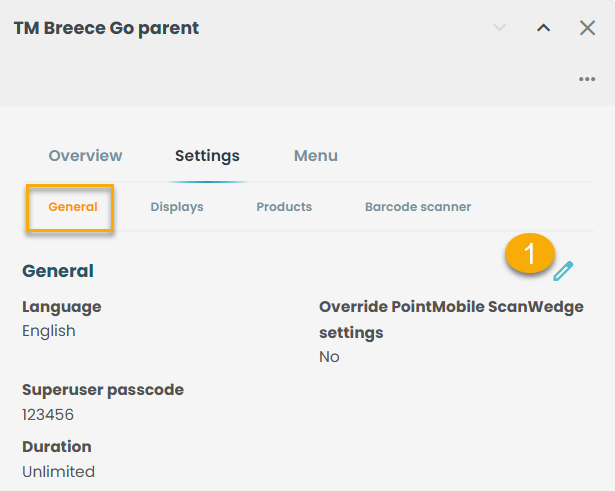The image size is (615, 491).
Task: Click the No value under ScanWedge settings
Action: click(x=329, y=357)
